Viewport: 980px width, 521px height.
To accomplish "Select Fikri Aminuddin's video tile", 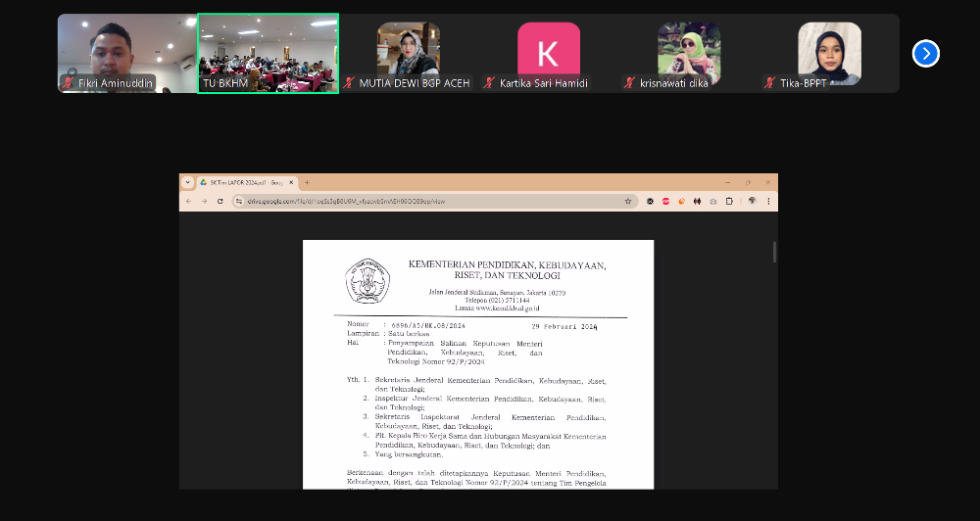I will [127, 54].
